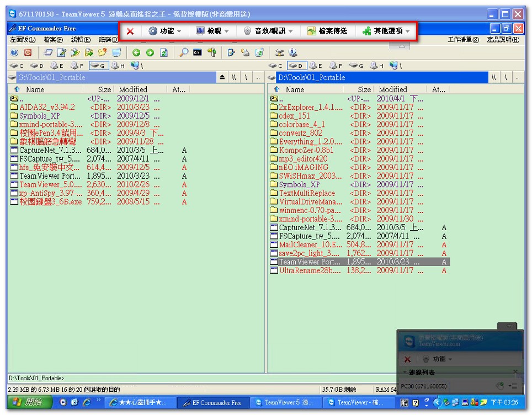This screenshot has height=415, width=532.
Task: Open the 音效/視訊 dropdown menu
Action: (268, 31)
